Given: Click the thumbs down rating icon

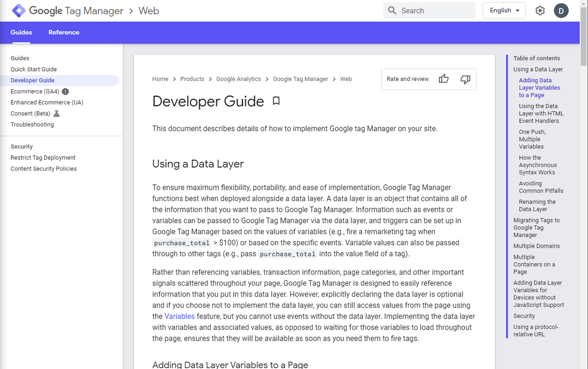Looking at the screenshot, I should coord(465,79).
